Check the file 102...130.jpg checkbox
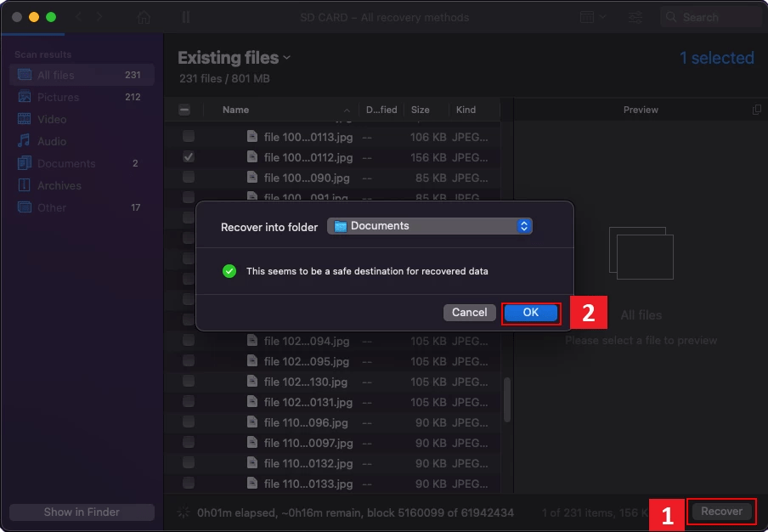 click(189, 381)
